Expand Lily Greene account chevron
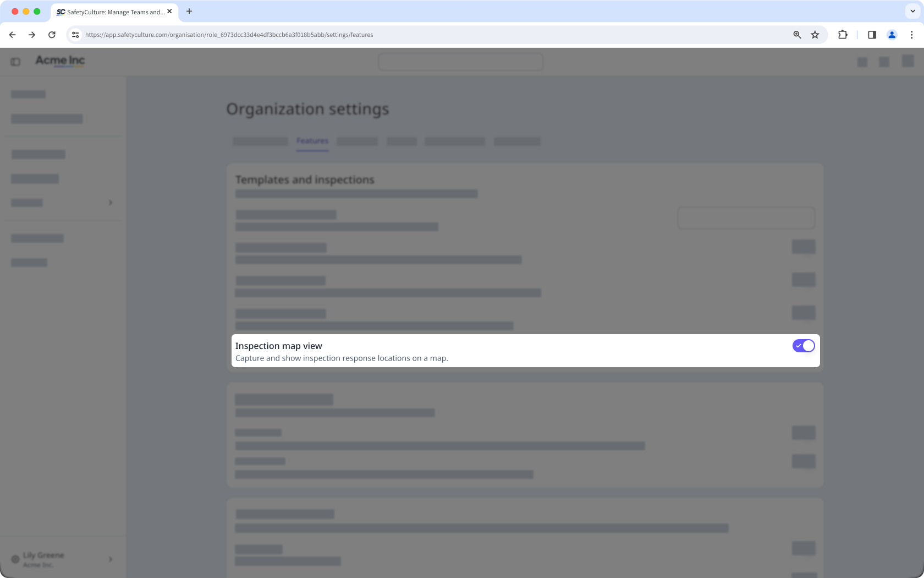Image resolution: width=924 pixels, height=578 pixels. [111, 559]
